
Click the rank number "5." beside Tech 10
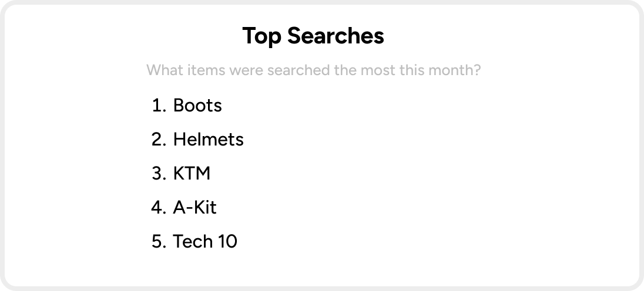tap(159, 241)
